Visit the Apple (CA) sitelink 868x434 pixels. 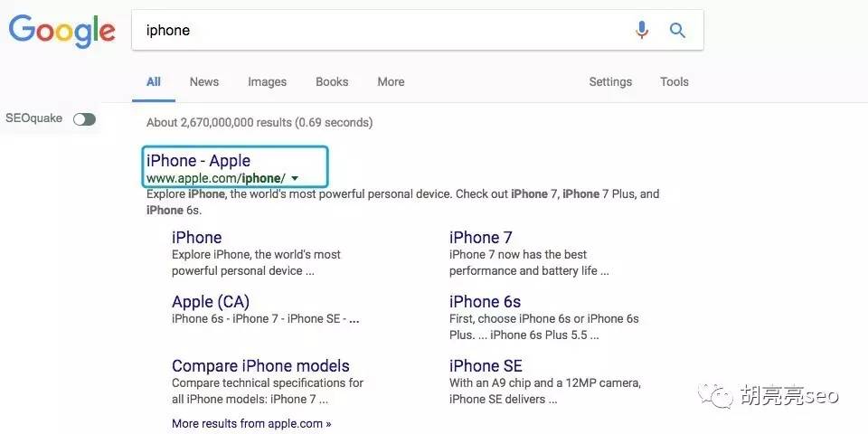(x=211, y=302)
